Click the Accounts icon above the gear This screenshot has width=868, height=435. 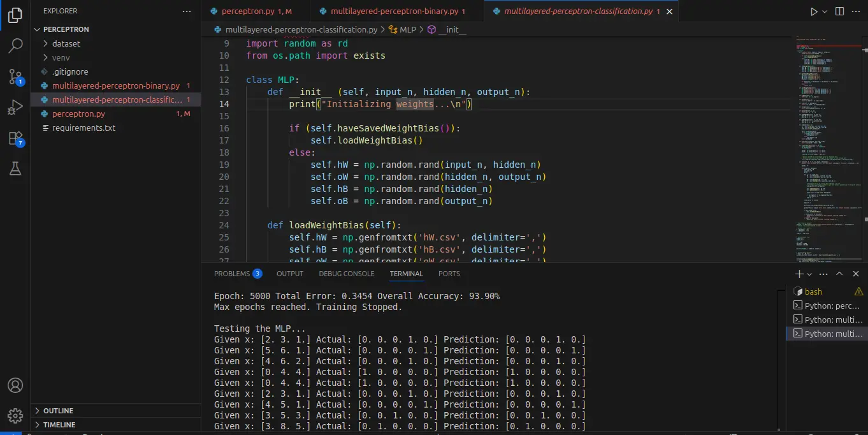15,385
